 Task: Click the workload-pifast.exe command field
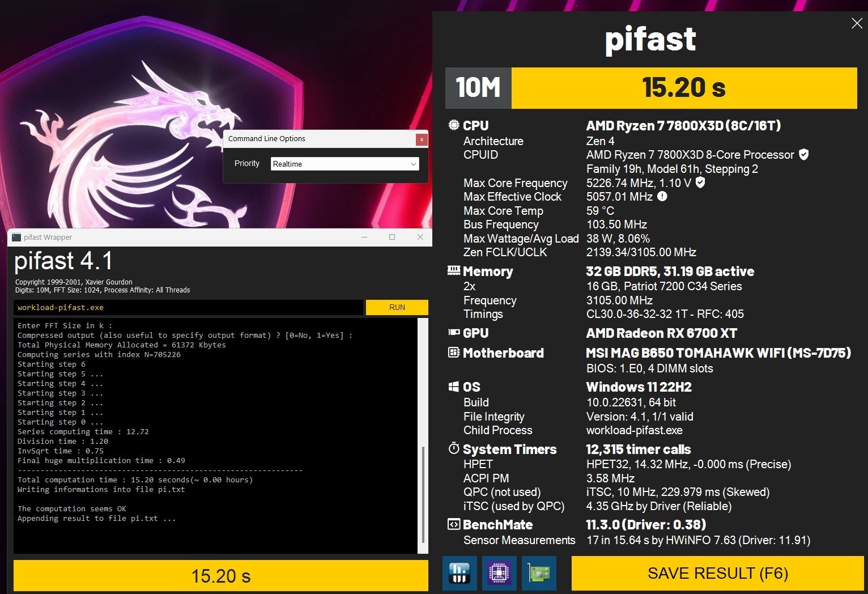pos(188,307)
